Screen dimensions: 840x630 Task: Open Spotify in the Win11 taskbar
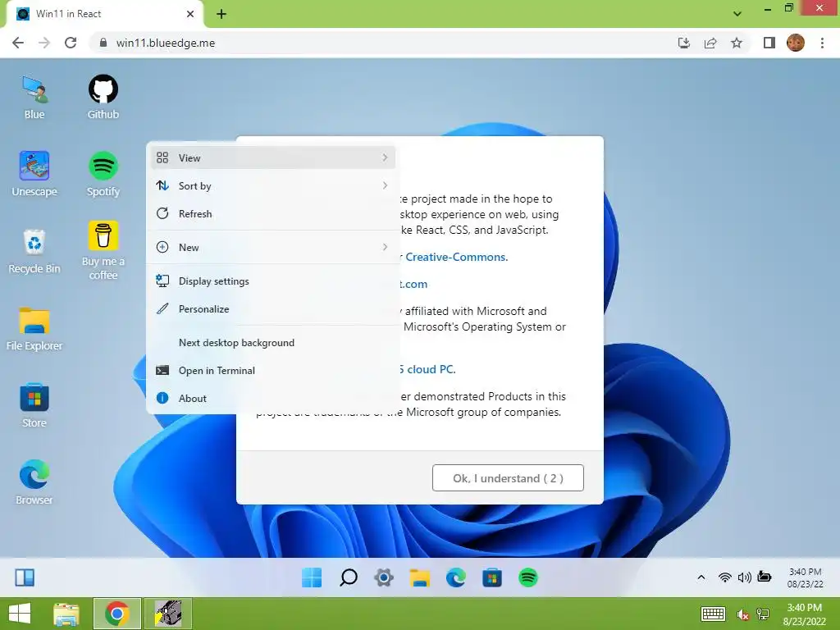point(528,577)
